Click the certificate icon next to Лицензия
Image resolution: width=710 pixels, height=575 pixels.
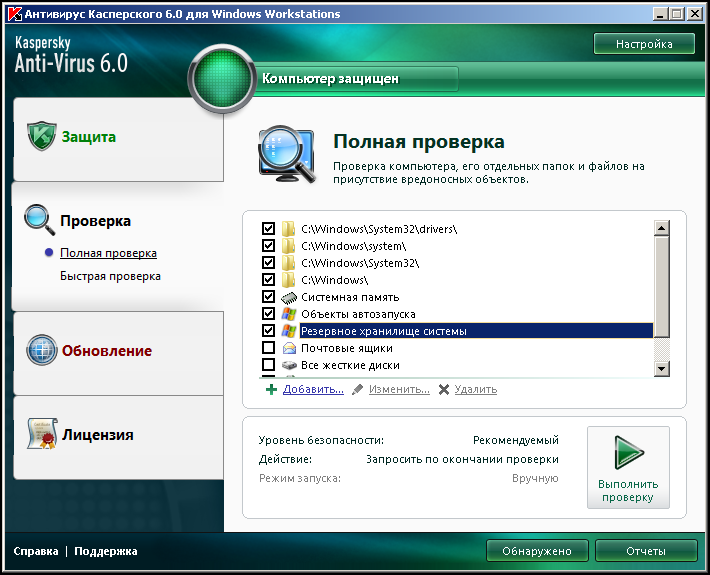pyautogui.click(x=42, y=434)
